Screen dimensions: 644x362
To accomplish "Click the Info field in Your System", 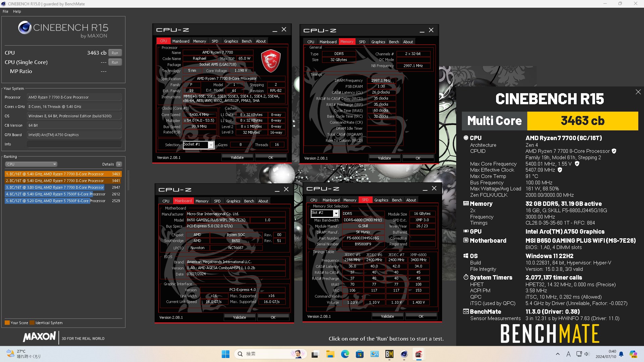I will click(74, 144).
